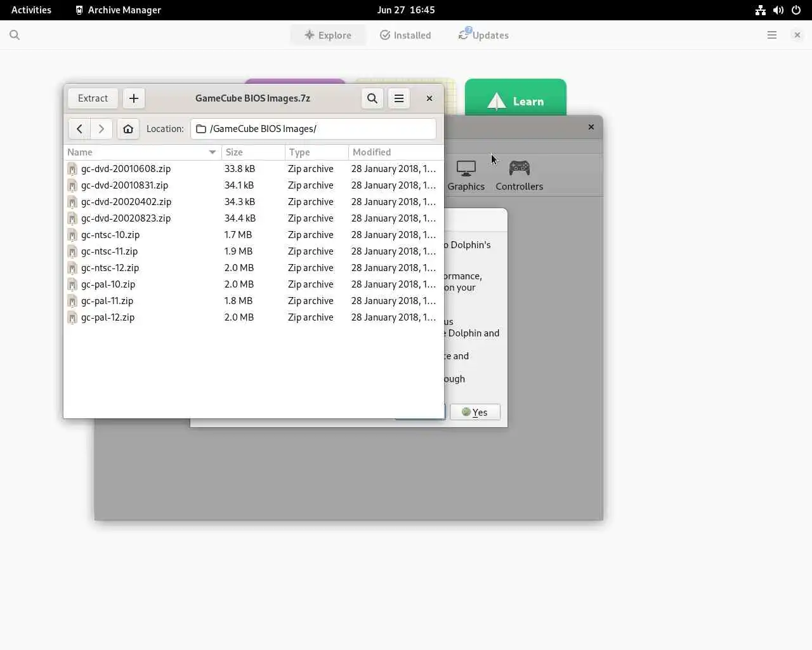Select gc-pal-12.zip file name
Viewport: 812px width, 650px height.
click(x=108, y=317)
